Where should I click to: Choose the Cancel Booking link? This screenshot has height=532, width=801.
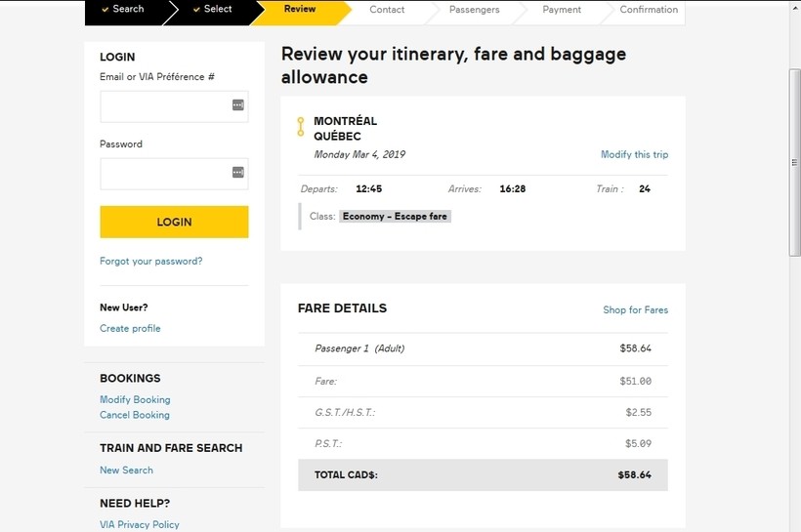coord(135,415)
